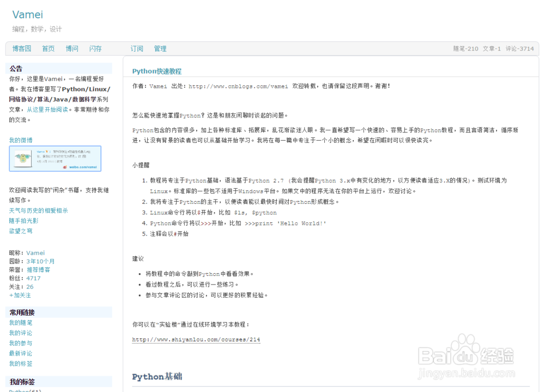The height and width of the screenshot is (392, 545).
Task: Open the 订阅 subscription link
Action: (x=136, y=49)
